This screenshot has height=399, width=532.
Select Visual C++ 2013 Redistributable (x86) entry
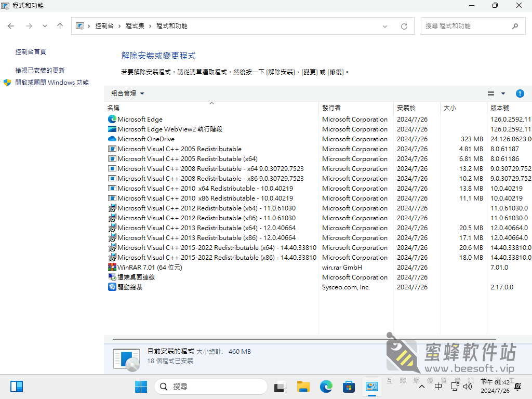click(x=207, y=237)
